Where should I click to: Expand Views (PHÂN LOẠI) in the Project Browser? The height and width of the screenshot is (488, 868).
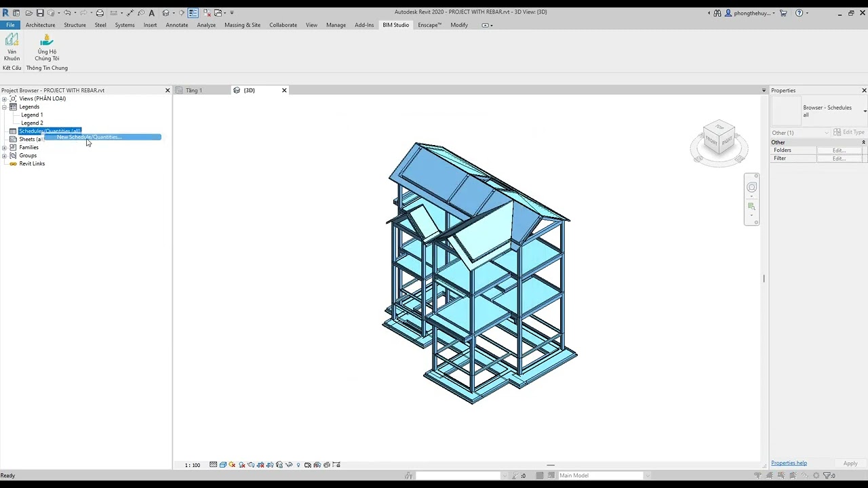(x=4, y=98)
